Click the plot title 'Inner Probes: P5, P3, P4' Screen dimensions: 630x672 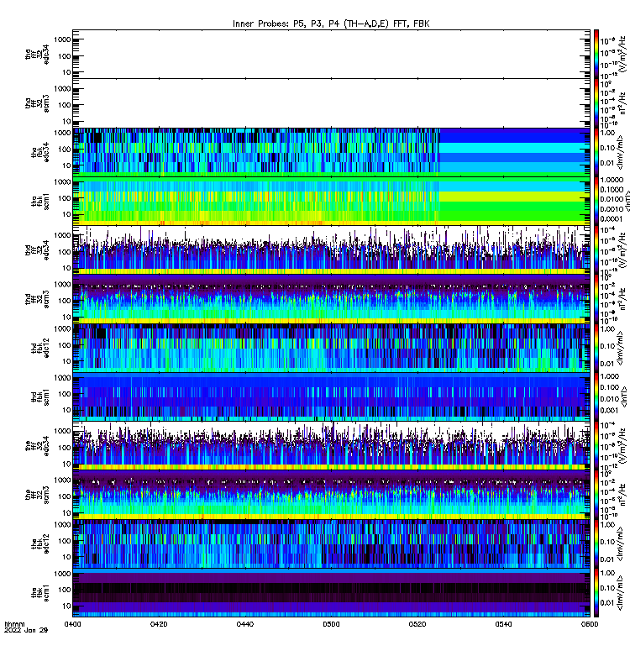pyautogui.click(x=287, y=24)
